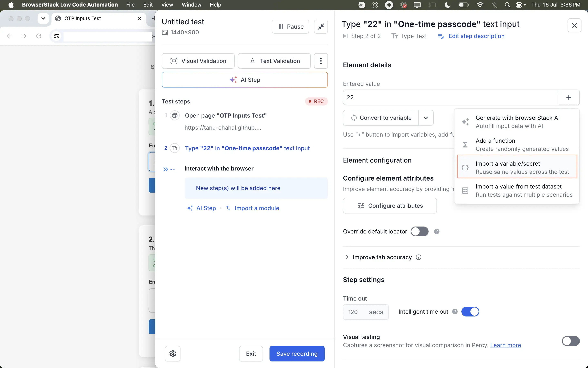Select step 2 Type 22 in One-time passcode
The image size is (588, 368).
247,148
